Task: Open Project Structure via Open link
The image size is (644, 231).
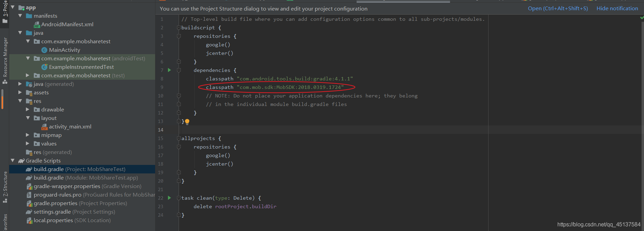Action: tap(558, 9)
